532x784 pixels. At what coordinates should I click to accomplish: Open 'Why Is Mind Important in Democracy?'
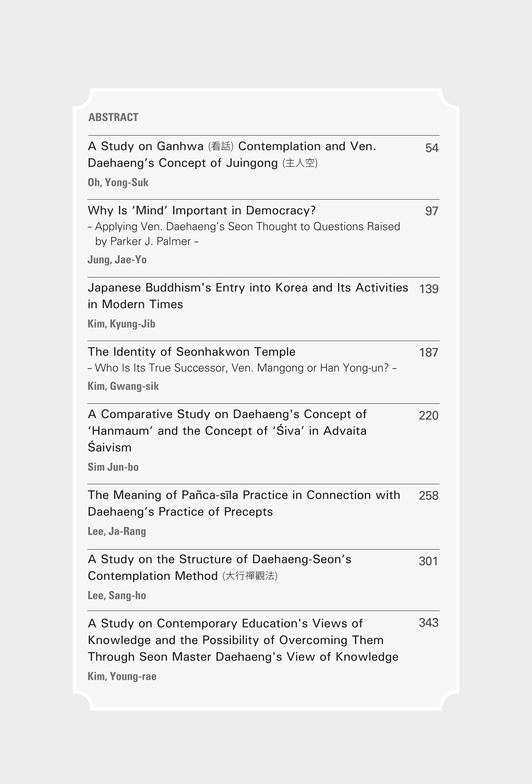(x=202, y=210)
